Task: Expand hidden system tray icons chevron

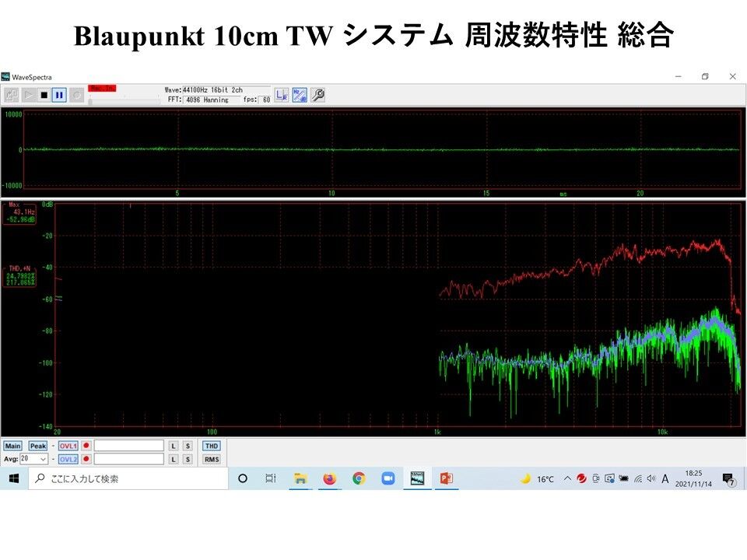Action: tap(567, 478)
